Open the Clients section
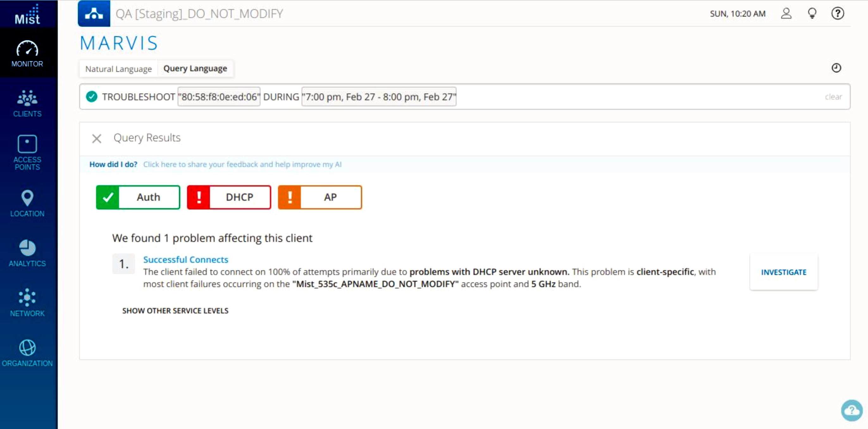868x429 pixels. tap(27, 103)
